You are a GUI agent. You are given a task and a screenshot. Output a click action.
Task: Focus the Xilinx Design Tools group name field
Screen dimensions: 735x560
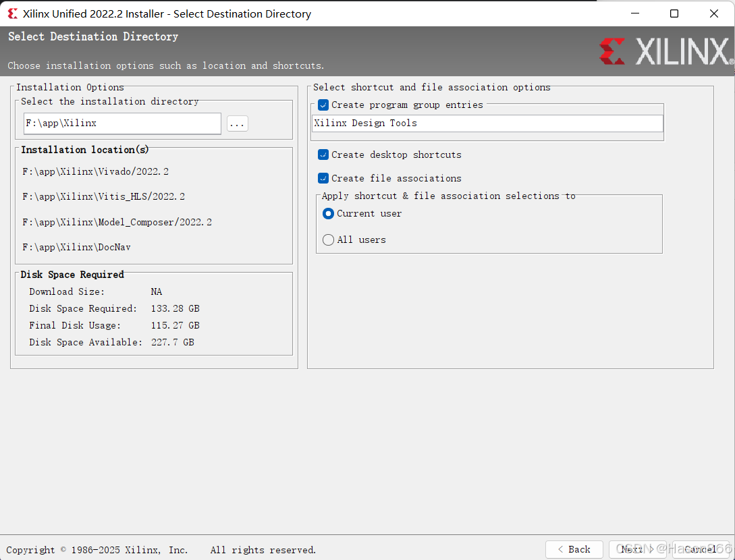tap(487, 123)
